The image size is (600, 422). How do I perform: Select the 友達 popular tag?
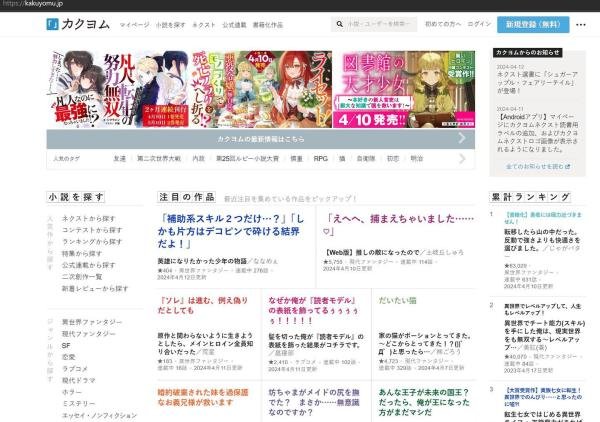point(119,158)
